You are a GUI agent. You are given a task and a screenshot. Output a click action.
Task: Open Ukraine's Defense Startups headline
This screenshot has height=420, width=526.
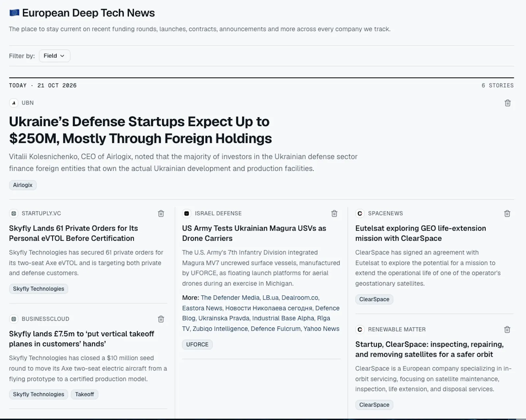pos(140,130)
